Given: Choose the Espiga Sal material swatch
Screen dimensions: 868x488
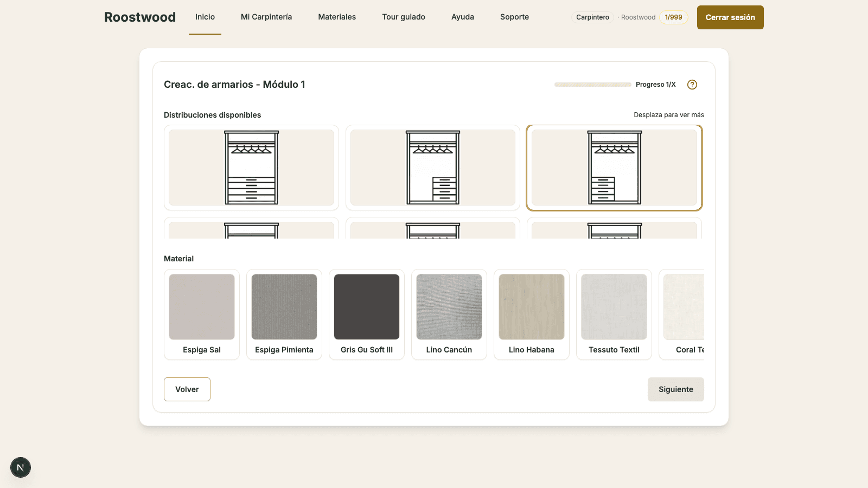Looking at the screenshot, I should coord(202,314).
